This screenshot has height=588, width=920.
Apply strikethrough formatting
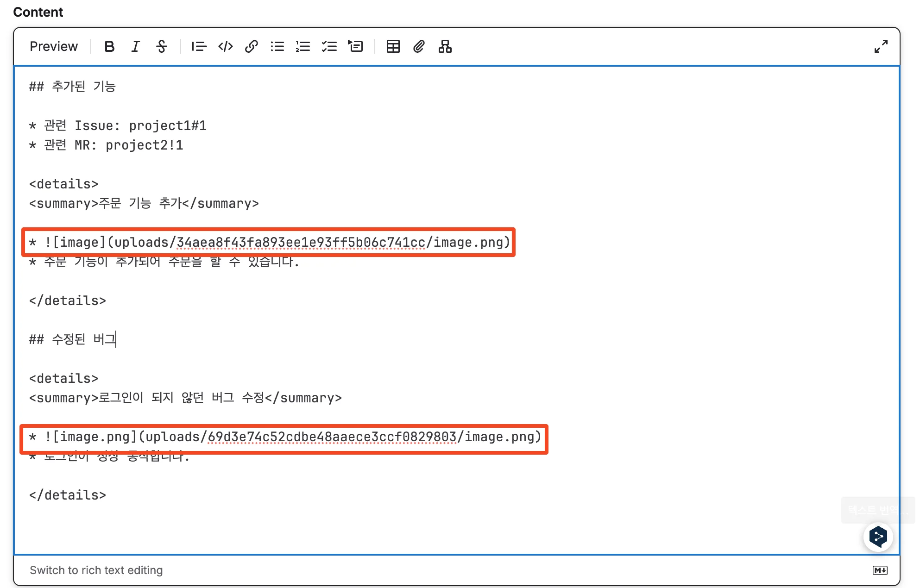162,46
